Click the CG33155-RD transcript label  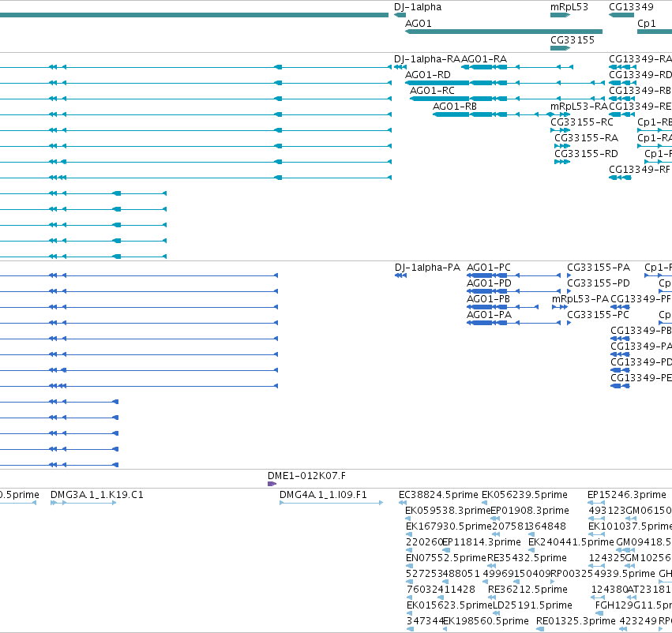click(586, 154)
